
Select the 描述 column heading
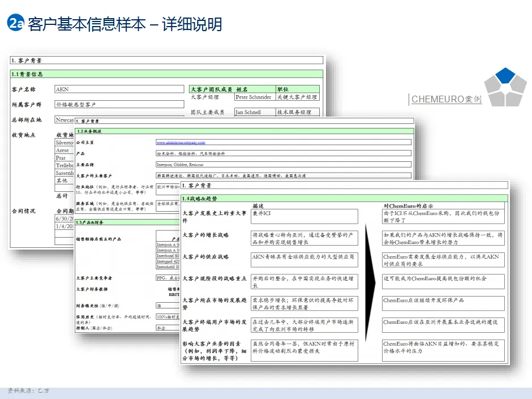[x=258, y=206]
